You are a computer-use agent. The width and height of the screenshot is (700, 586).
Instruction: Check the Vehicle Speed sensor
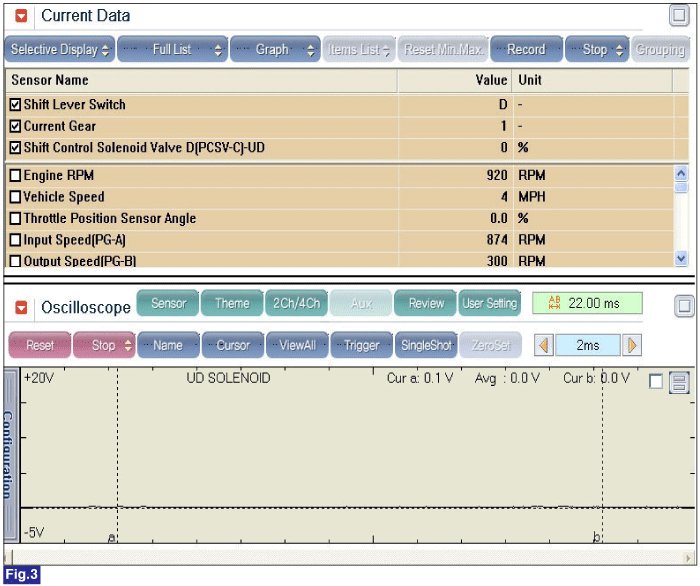pyautogui.click(x=15, y=197)
